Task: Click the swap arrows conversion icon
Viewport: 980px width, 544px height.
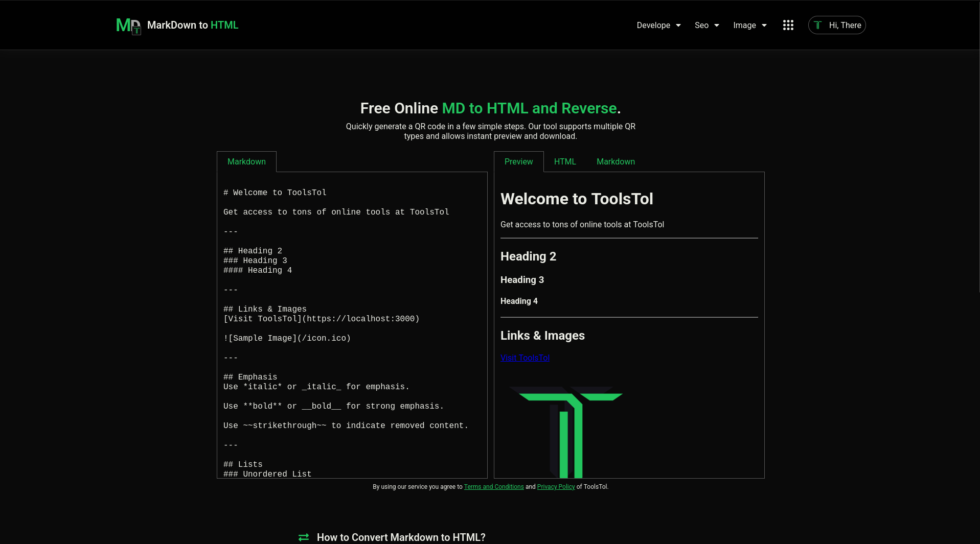Action: tap(303, 537)
